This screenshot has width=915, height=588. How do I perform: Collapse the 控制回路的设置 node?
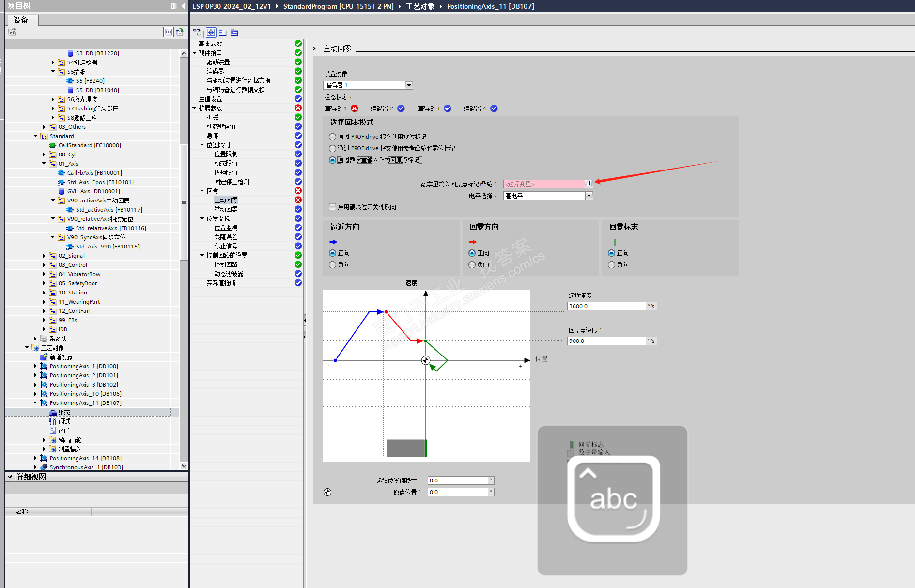(x=202, y=255)
